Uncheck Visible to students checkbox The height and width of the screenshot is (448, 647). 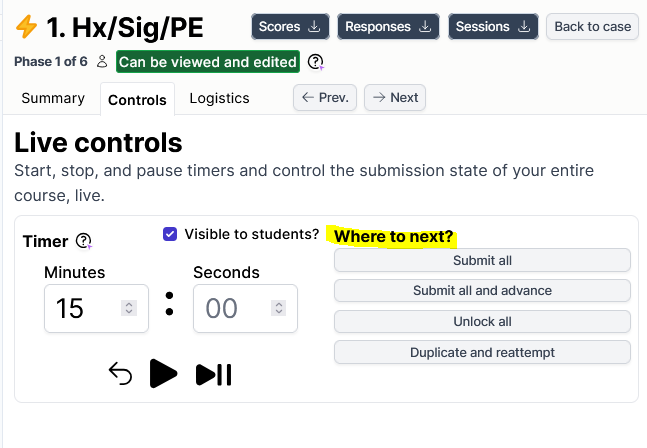click(170, 234)
